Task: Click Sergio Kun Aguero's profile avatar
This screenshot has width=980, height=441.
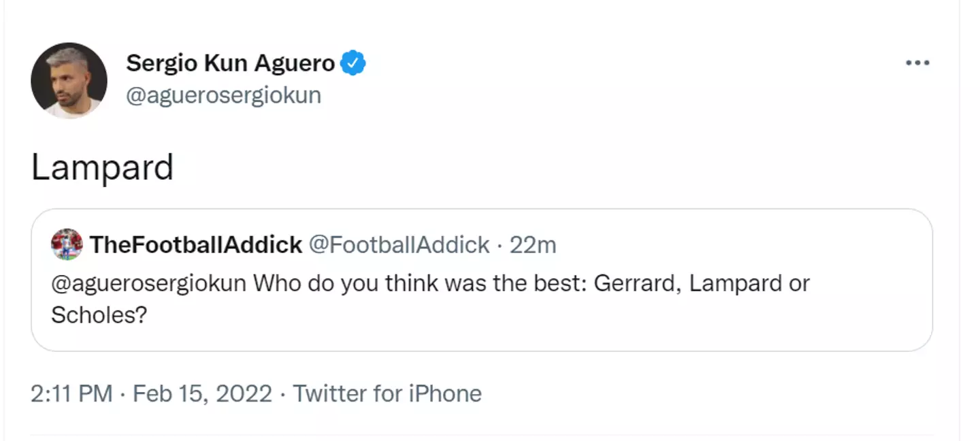Action: pyautogui.click(x=69, y=80)
